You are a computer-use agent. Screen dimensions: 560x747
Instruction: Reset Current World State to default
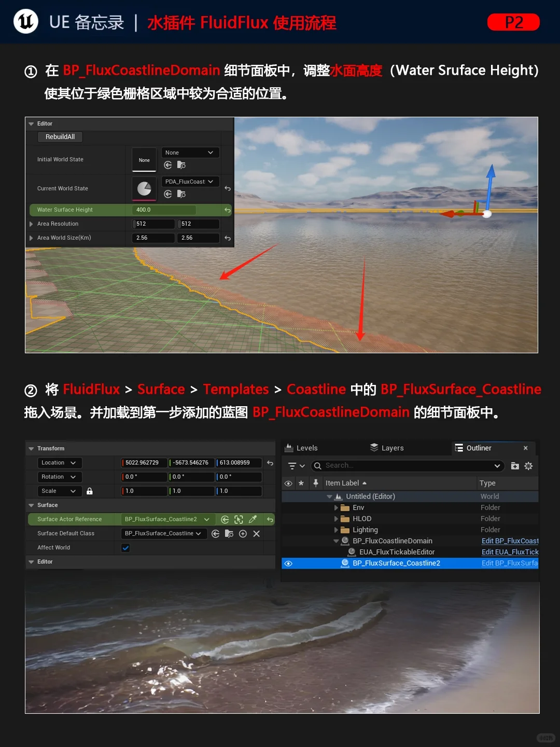coord(228,188)
